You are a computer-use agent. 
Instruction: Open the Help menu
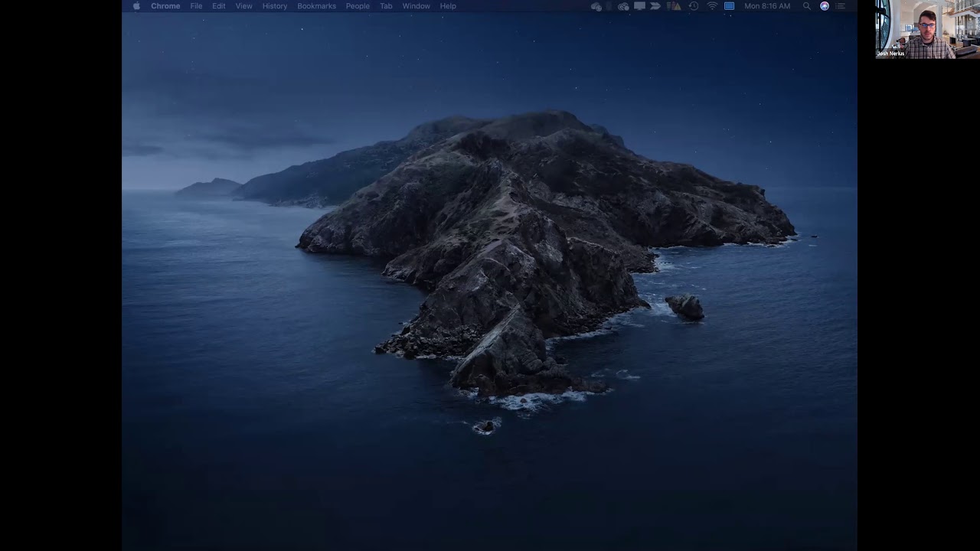[x=448, y=6]
